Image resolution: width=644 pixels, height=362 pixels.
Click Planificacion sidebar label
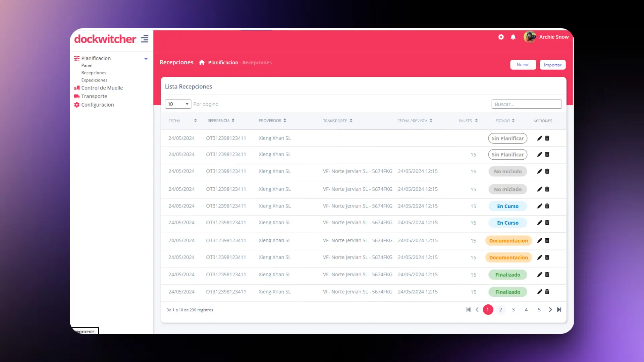(x=96, y=58)
